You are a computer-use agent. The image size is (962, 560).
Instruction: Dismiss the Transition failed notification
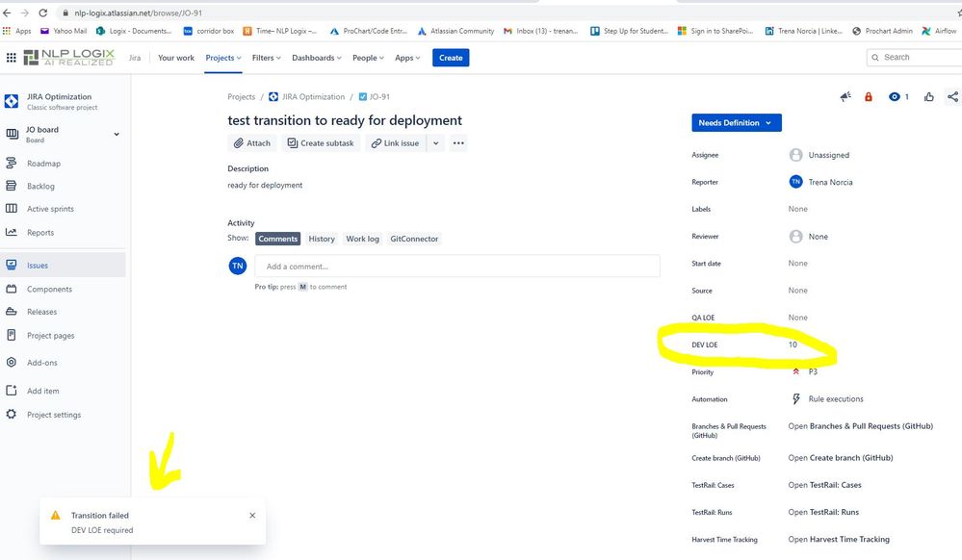click(x=252, y=515)
